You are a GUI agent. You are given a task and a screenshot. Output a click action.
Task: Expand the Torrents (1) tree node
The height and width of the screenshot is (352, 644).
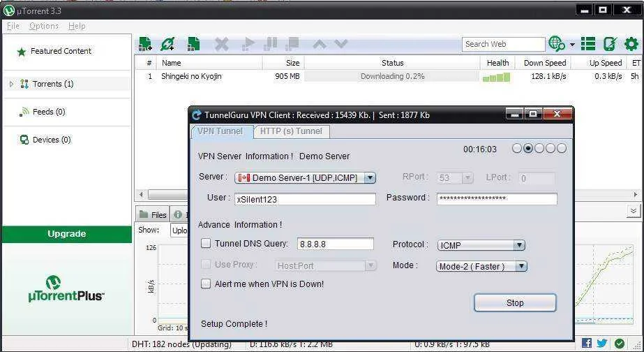pyautogui.click(x=11, y=84)
